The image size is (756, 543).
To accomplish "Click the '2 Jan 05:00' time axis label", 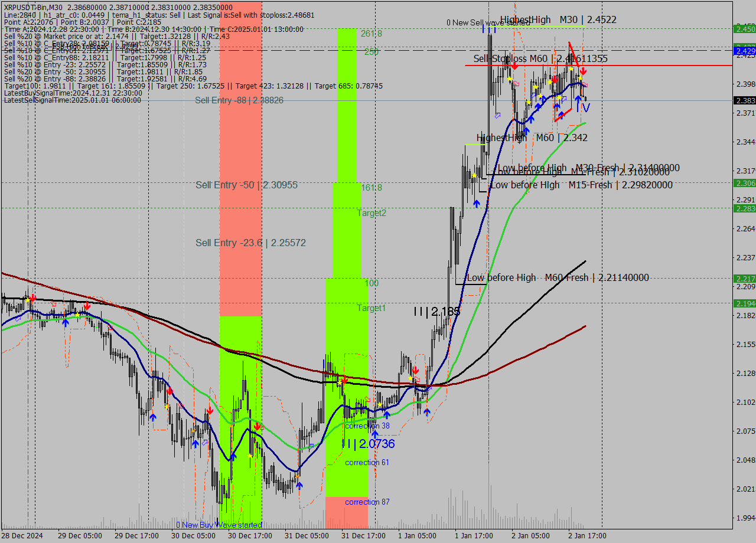I will 530,536.
